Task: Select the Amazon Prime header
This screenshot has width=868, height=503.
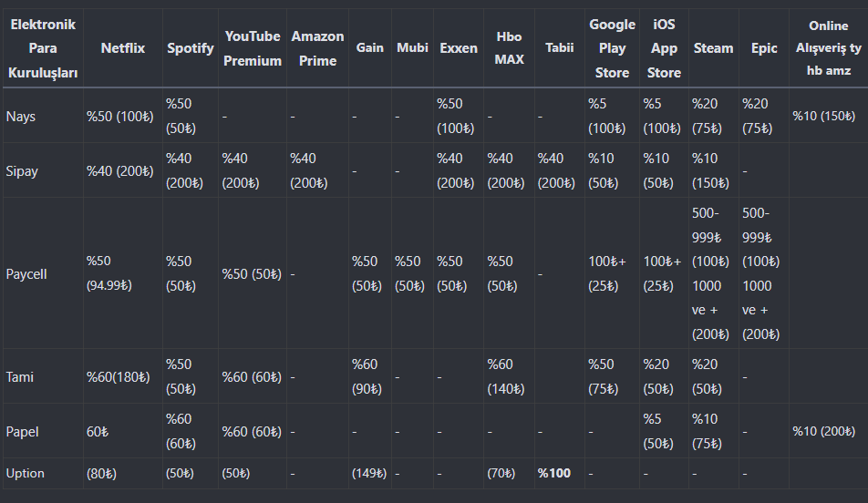Action: click(x=317, y=48)
